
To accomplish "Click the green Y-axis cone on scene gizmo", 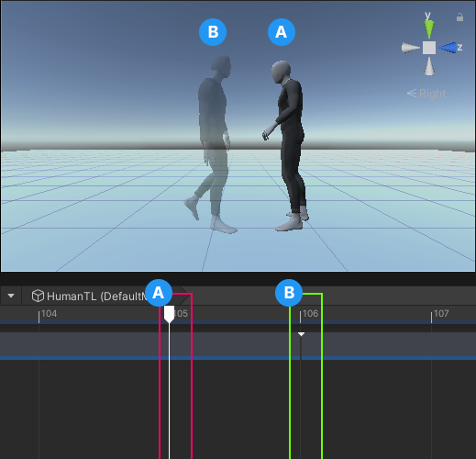I will click(429, 28).
